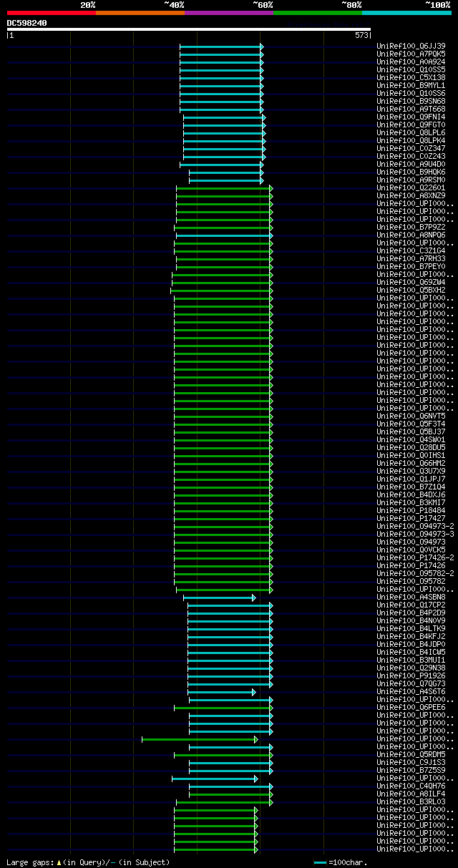Select the UniRef100_Q9FNI4 label
The height and width of the screenshot is (868, 458).
411,117
